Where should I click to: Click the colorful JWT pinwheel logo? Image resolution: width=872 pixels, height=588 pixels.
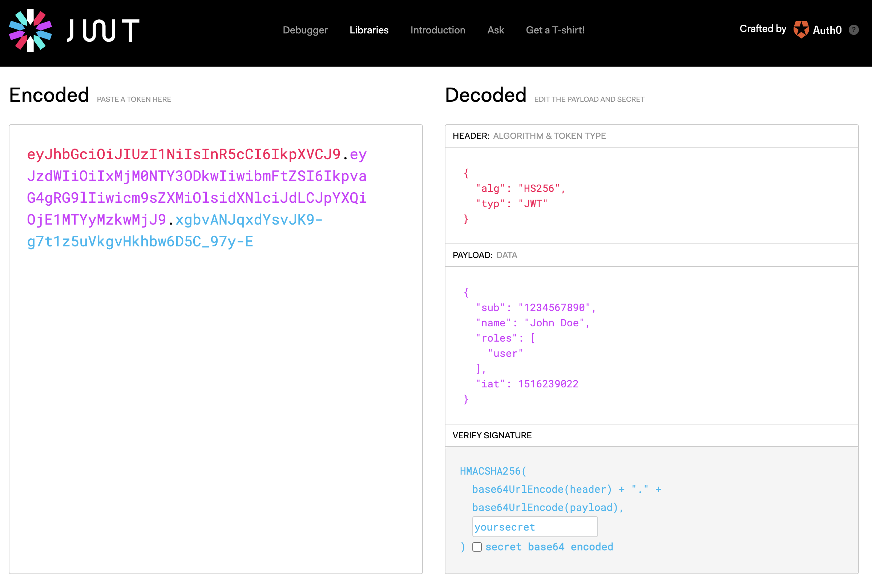[31, 31]
